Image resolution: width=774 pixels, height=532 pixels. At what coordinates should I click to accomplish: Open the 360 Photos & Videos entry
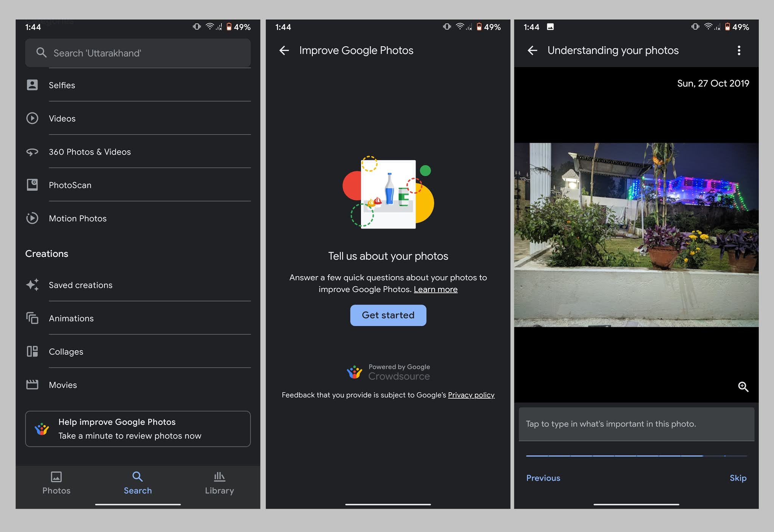pos(138,152)
